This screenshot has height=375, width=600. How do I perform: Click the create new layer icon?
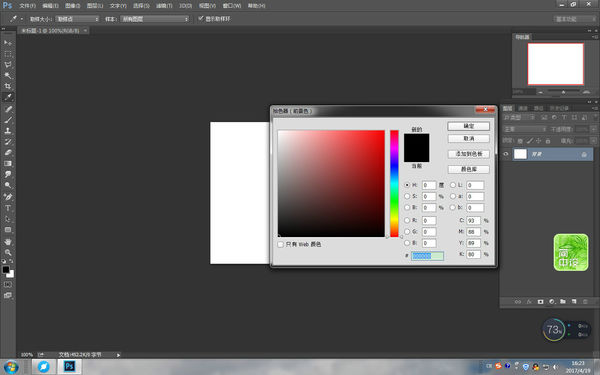tap(574, 302)
